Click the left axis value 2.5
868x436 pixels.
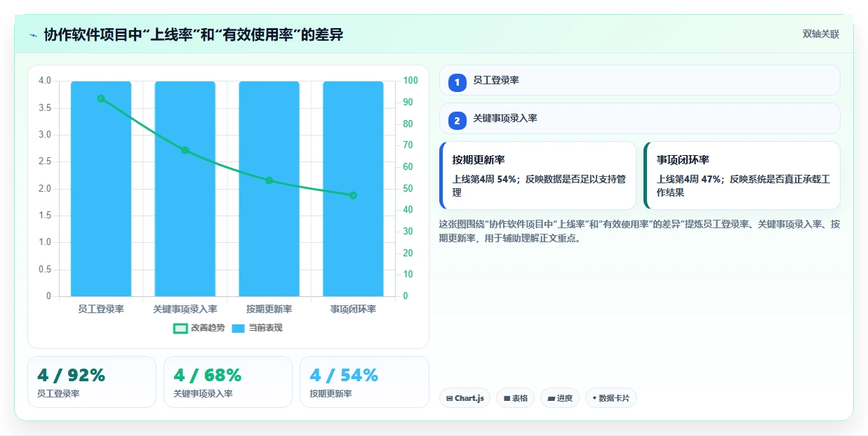tap(45, 161)
